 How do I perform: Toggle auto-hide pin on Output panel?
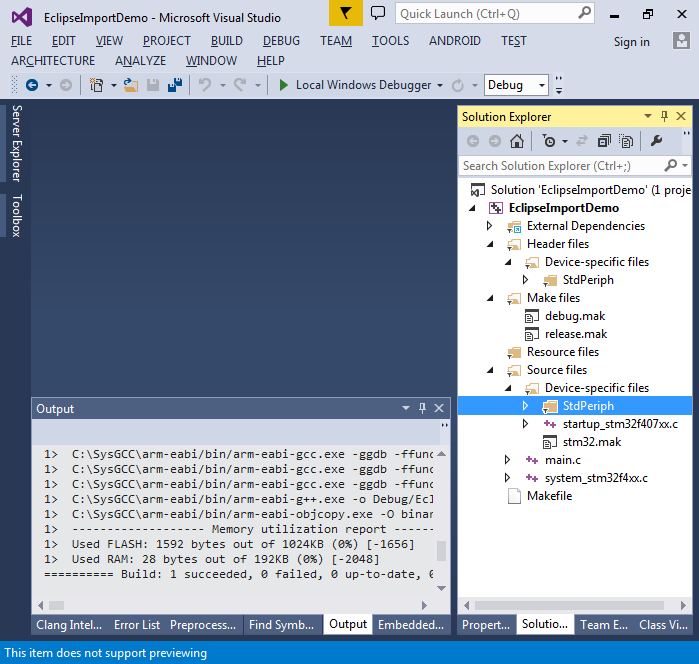tap(422, 408)
